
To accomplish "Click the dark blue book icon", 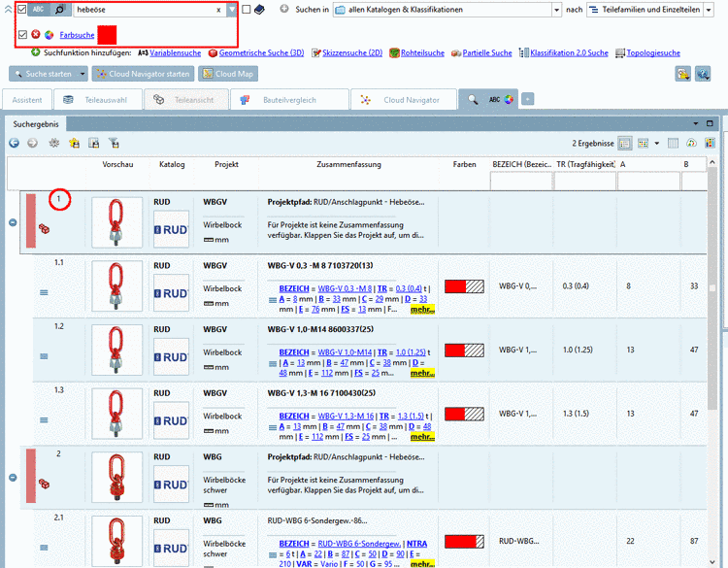I will [259, 10].
